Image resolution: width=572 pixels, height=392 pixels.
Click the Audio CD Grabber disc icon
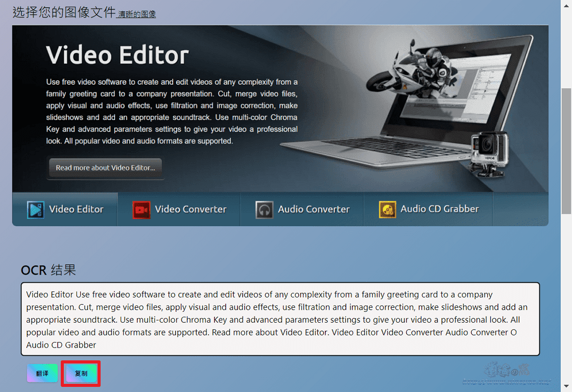[387, 209]
